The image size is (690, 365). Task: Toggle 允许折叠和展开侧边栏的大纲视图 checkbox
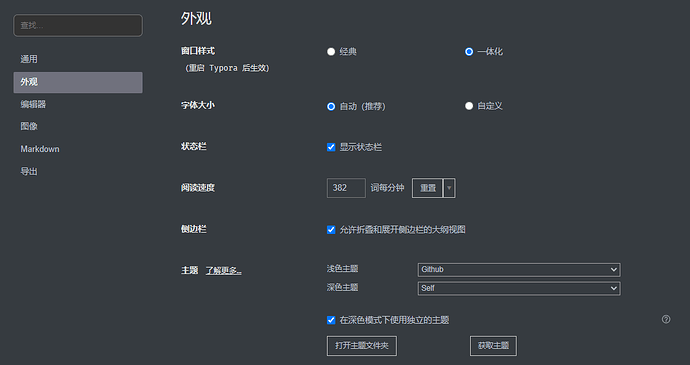pyautogui.click(x=331, y=230)
